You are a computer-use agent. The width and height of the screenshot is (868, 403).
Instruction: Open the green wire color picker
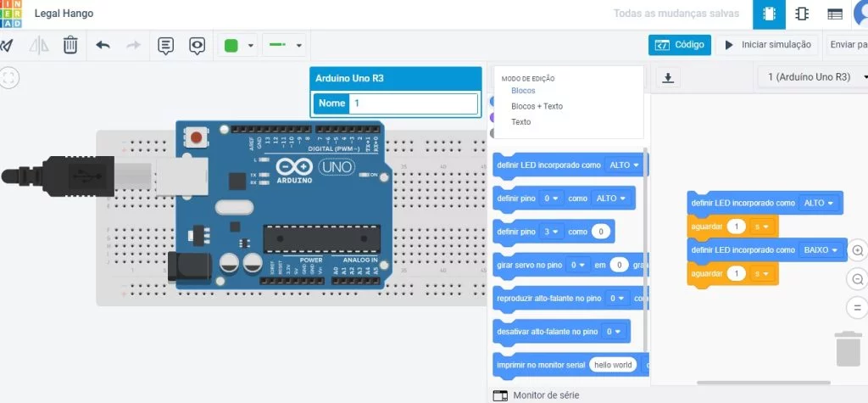pos(231,46)
